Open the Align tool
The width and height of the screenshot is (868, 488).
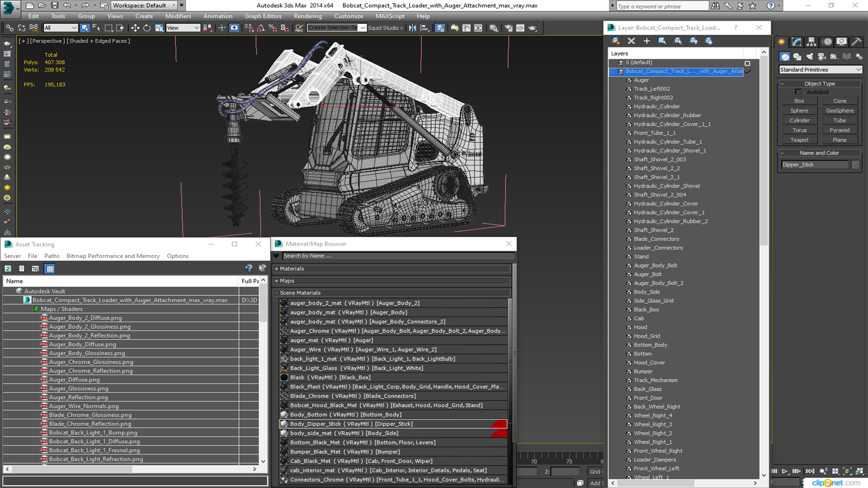pos(425,28)
